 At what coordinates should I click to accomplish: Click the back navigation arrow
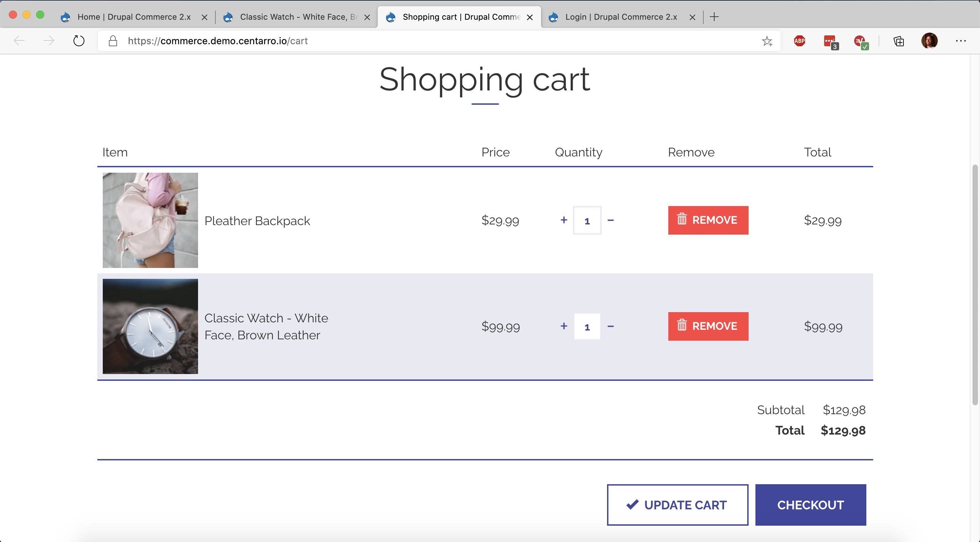pyautogui.click(x=18, y=41)
